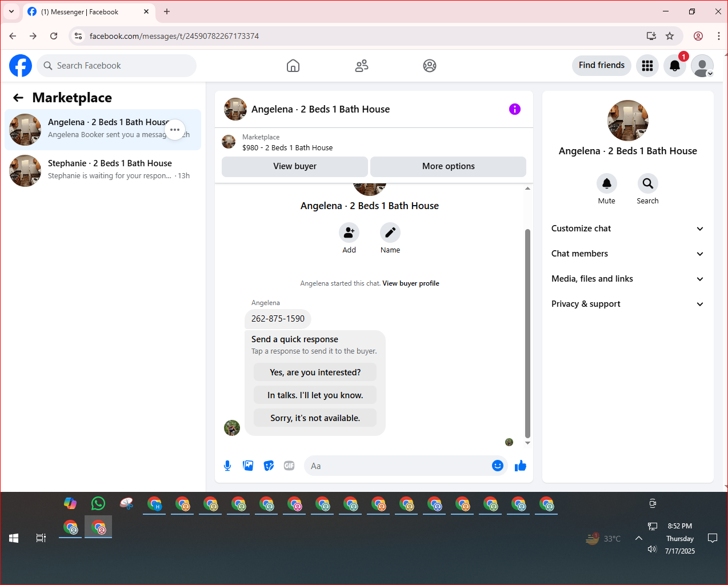The height and width of the screenshot is (585, 728).
Task: Reload the browser page
Action: click(54, 36)
